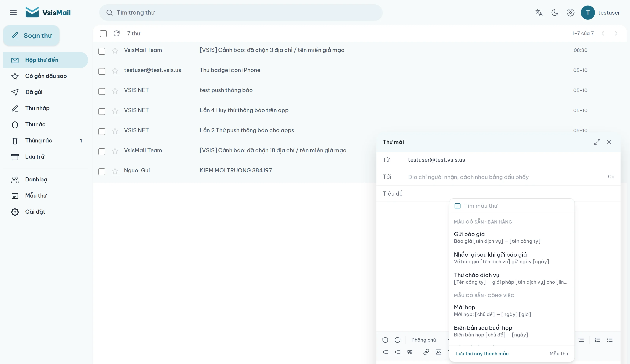Switch to dark mode moon icon
The width and height of the screenshot is (630, 364).
(x=555, y=12)
